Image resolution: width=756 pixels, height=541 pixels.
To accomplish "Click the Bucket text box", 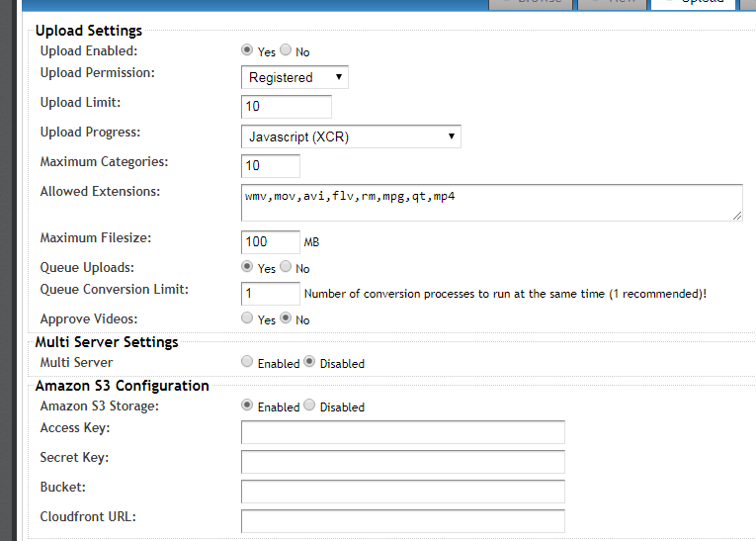I will tap(402, 492).
